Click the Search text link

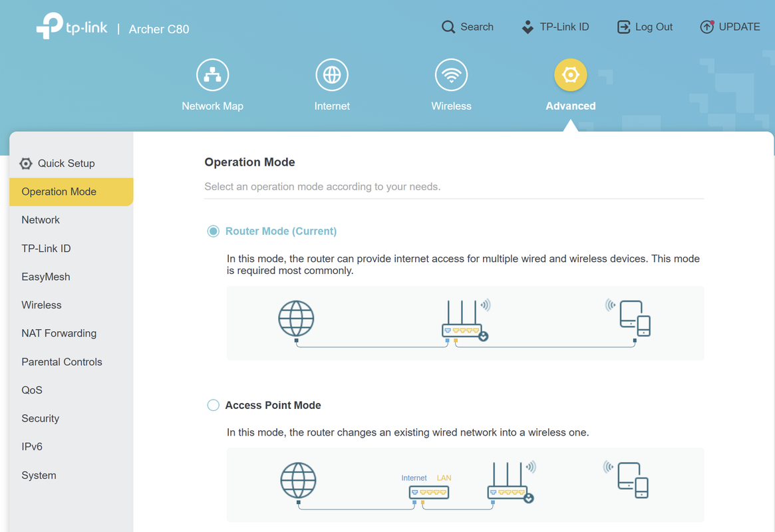pos(477,27)
